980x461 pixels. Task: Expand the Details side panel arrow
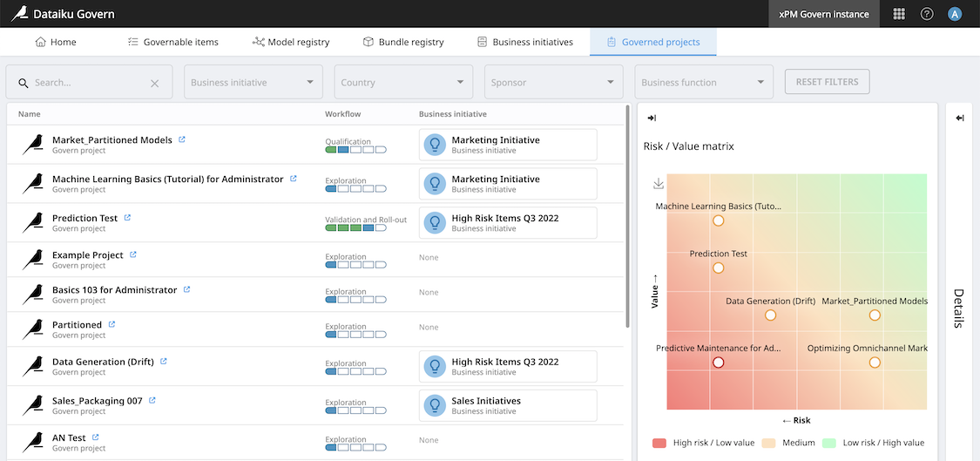pyautogui.click(x=960, y=119)
